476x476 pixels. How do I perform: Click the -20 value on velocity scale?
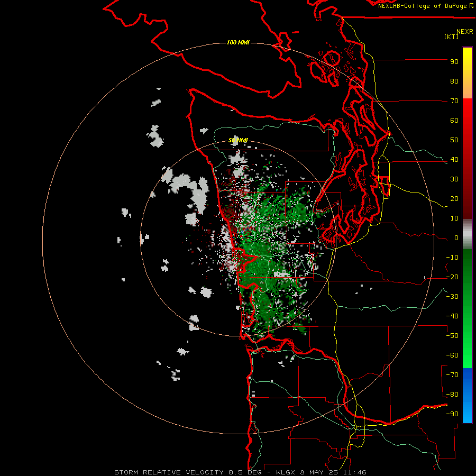(x=452, y=277)
